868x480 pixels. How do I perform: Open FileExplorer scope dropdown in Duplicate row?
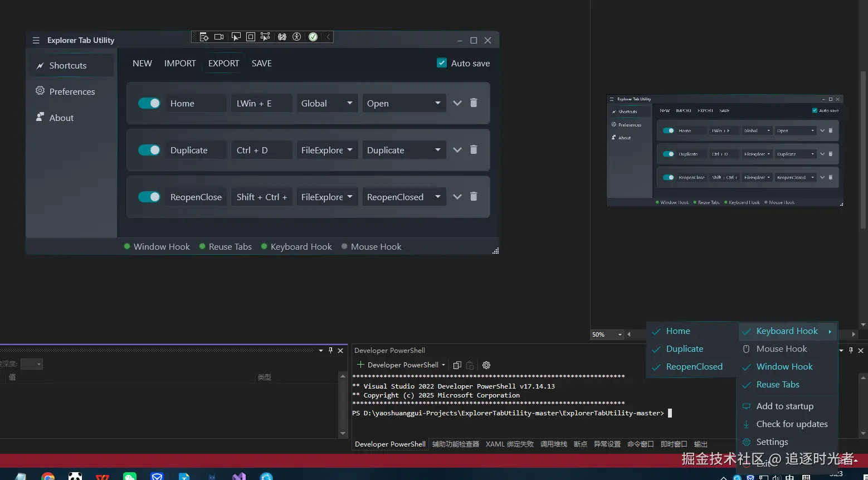pyautogui.click(x=327, y=150)
